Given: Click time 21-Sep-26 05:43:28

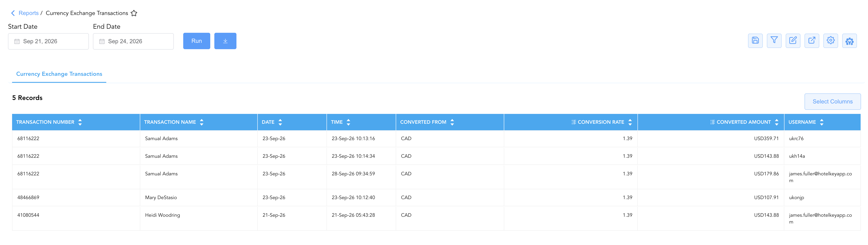Looking at the screenshot, I should [x=353, y=215].
